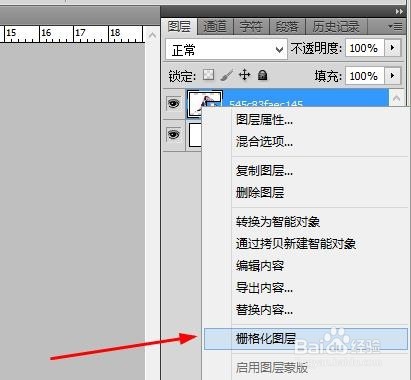Choose 替换内容... from context menu
This screenshot has height=380, width=411.
(305, 310)
